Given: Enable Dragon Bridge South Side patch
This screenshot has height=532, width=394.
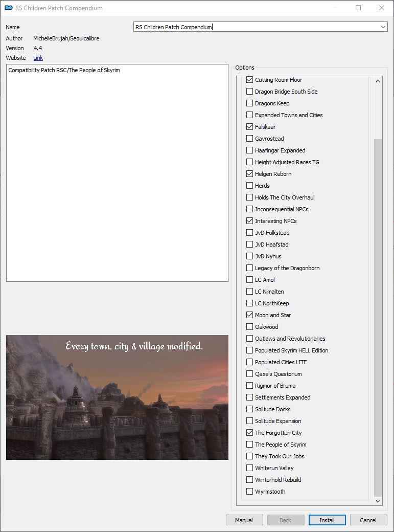Looking at the screenshot, I should (249, 92).
